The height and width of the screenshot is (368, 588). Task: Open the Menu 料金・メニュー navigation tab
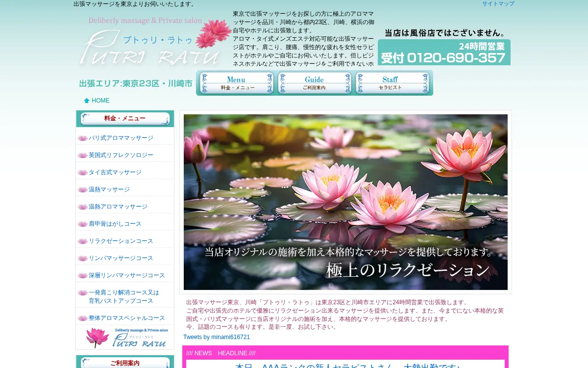(x=236, y=83)
